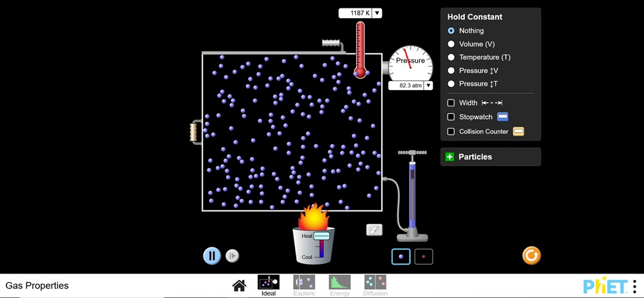The height and width of the screenshot is (298, 644).
Task: Expand the Particles panel
Action: click(x=450, y=157)
